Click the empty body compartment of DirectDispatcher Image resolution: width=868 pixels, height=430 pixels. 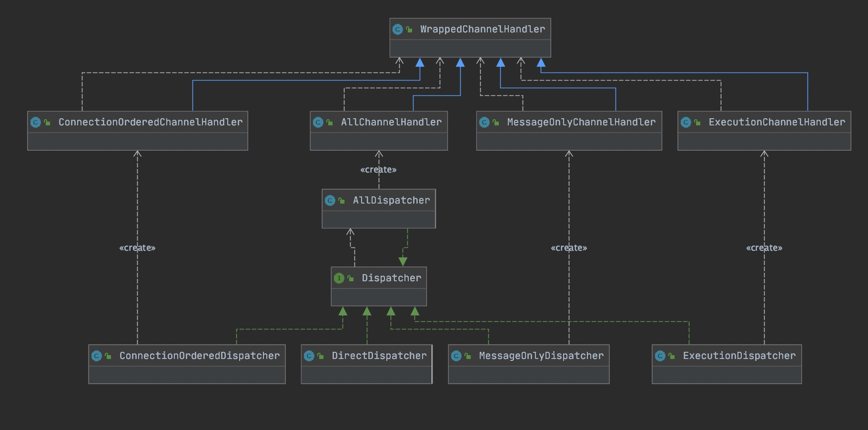coord(366,375)
